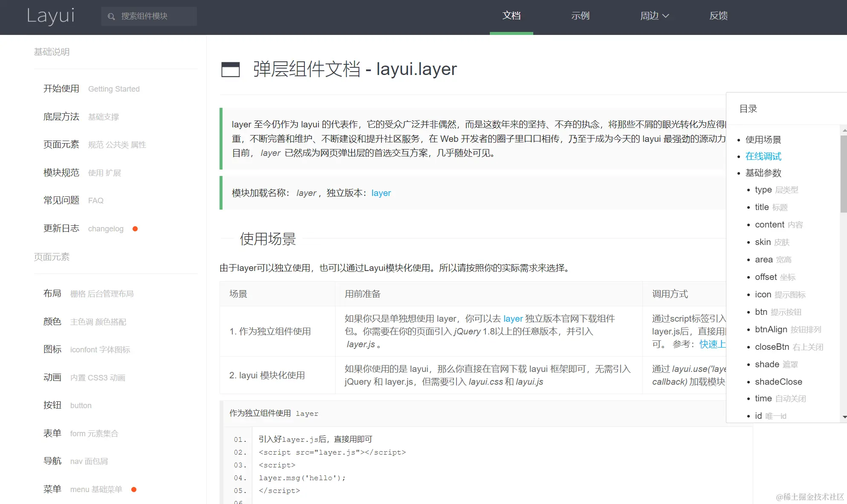Screen dimensions: 847x504
Task: Click the 场景 table header cell
Action: (278, 294)
